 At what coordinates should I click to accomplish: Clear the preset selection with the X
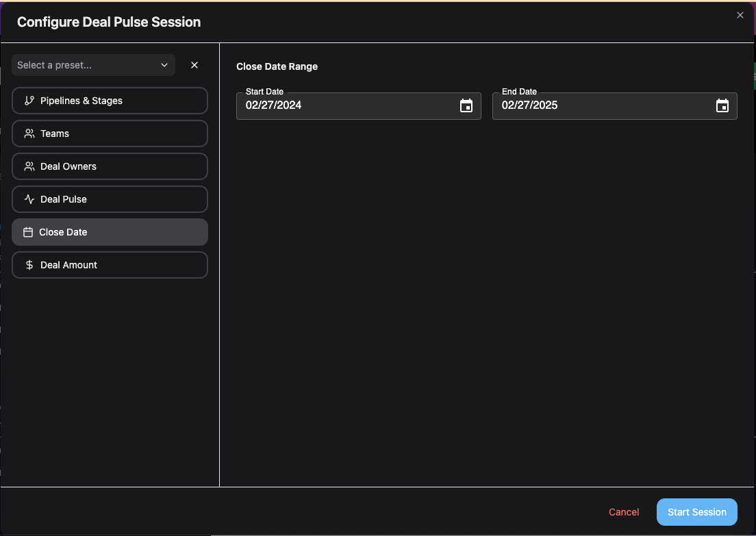[194, 65]
